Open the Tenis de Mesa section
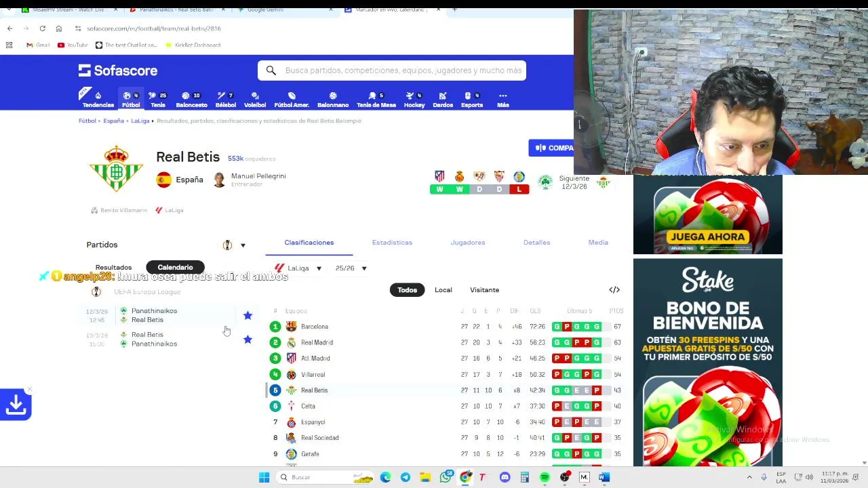Screen dimensions: 868x488 click(376, 100)
